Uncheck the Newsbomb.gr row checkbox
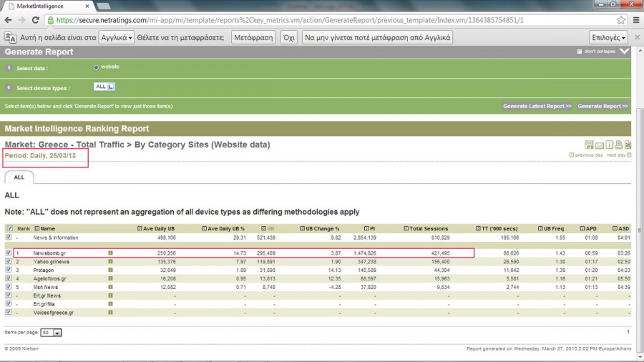The height and width of the screenshot is (362, 644). pyautogui.click(x=9, y=253)
